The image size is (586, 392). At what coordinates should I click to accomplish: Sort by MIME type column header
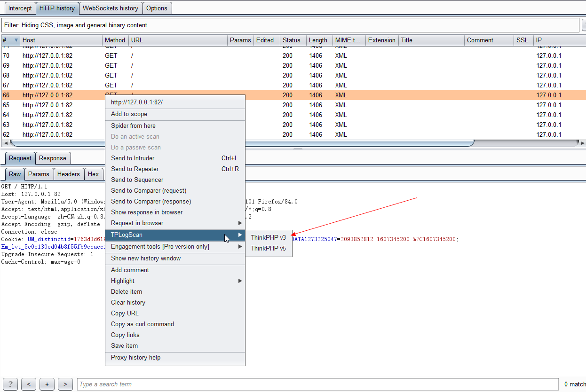click(349, 40)
